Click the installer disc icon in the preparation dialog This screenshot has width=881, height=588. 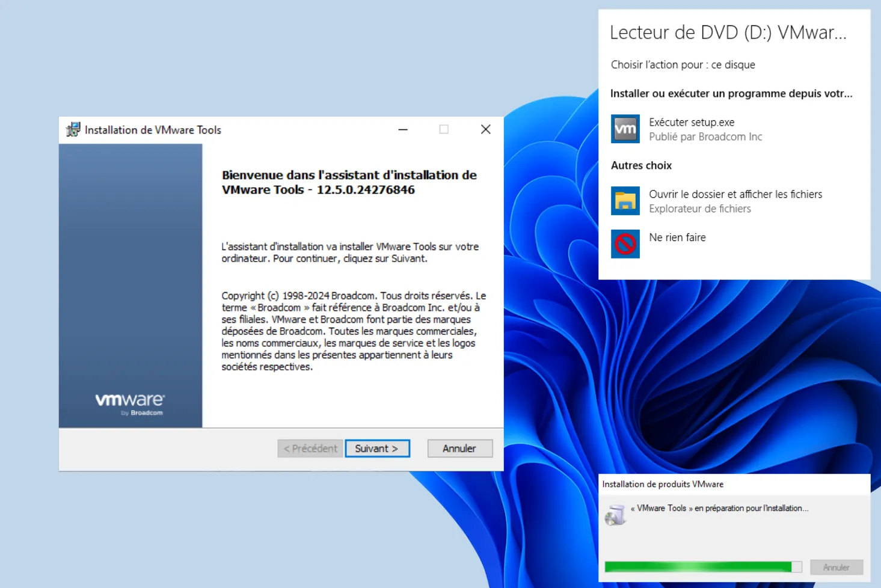pyautogui.click(x=615, y=515)
